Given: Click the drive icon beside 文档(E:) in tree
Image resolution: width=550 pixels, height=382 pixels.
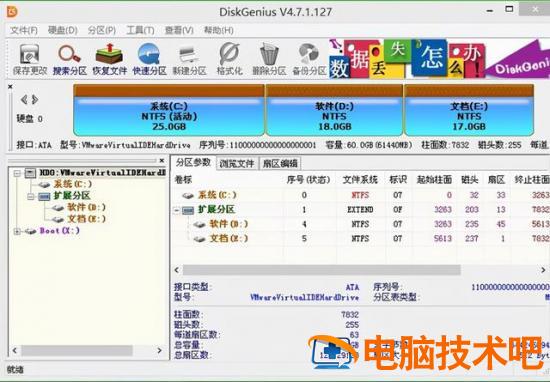Looking at the screenshot, I should pyautogui.click(x=58, y=219).
